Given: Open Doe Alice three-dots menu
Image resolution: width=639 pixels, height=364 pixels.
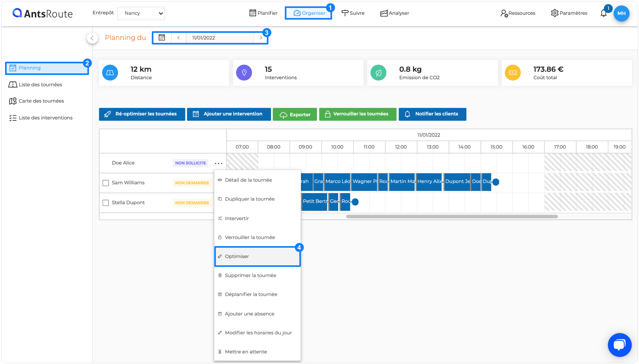Looking at the screenshot, I should (x=219, y=163).
